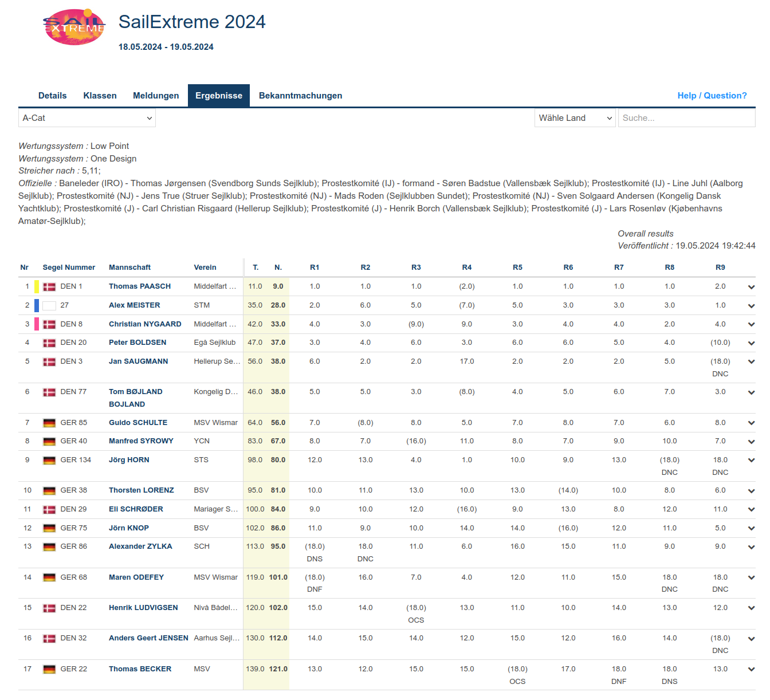Click the Danish flag beside DEN 1
Screen dimensions: 770x700
[49, 286]
